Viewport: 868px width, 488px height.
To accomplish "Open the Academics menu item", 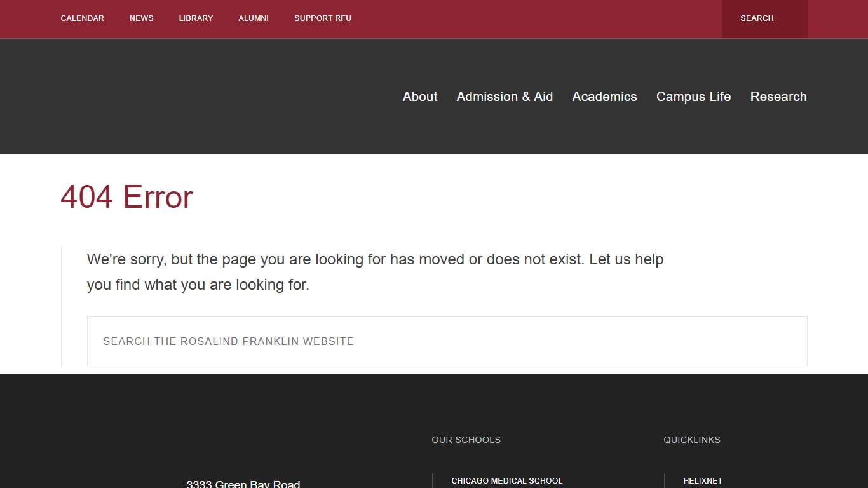I will pos(604,97).
